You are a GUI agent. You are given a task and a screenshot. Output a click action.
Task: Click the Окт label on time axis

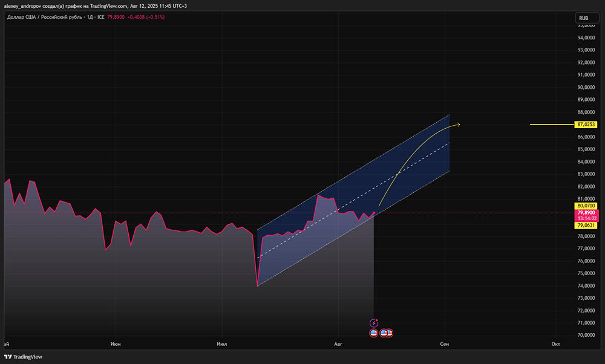tap(555, 344)
